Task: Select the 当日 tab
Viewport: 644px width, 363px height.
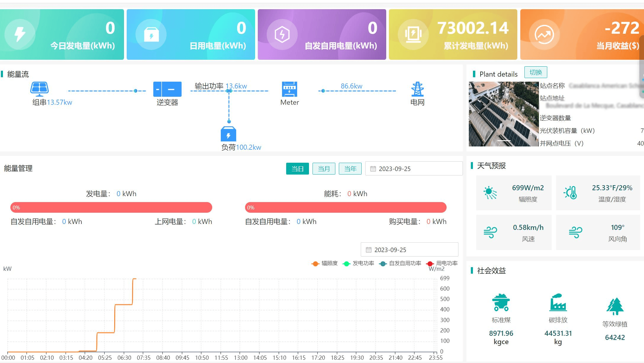Action: pos(297,169)
